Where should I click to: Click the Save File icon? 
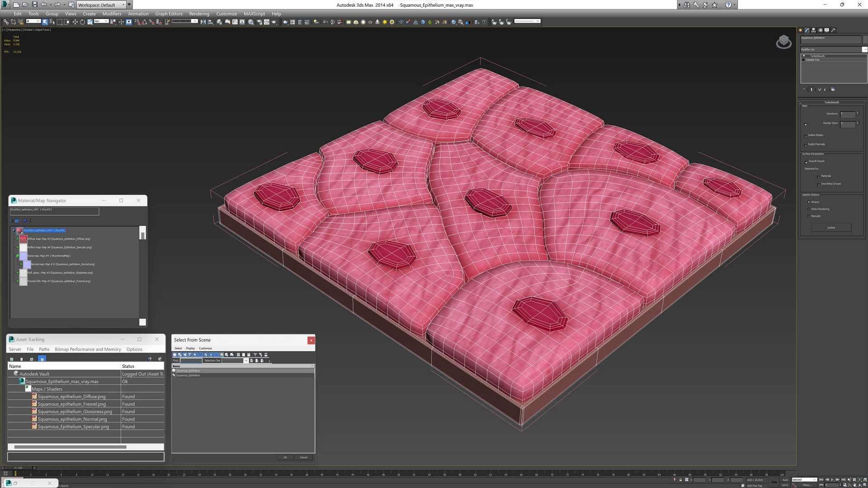click(x=34, y=5)
